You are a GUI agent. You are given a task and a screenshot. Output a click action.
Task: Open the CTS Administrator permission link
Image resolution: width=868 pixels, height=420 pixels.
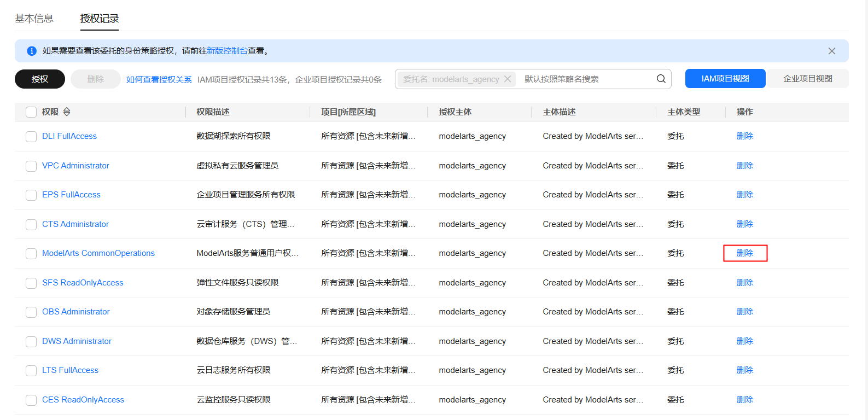[75, 224]
